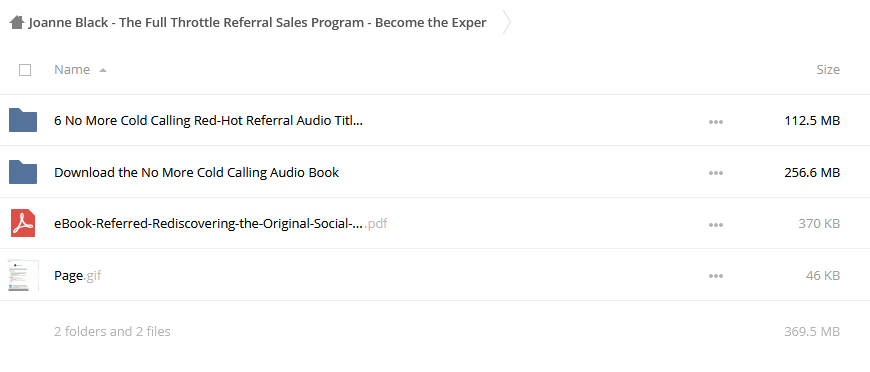870x372 pixels.
Task: Open Joanne Black breadcrumb folder link
Action: [x=257, y=23]
